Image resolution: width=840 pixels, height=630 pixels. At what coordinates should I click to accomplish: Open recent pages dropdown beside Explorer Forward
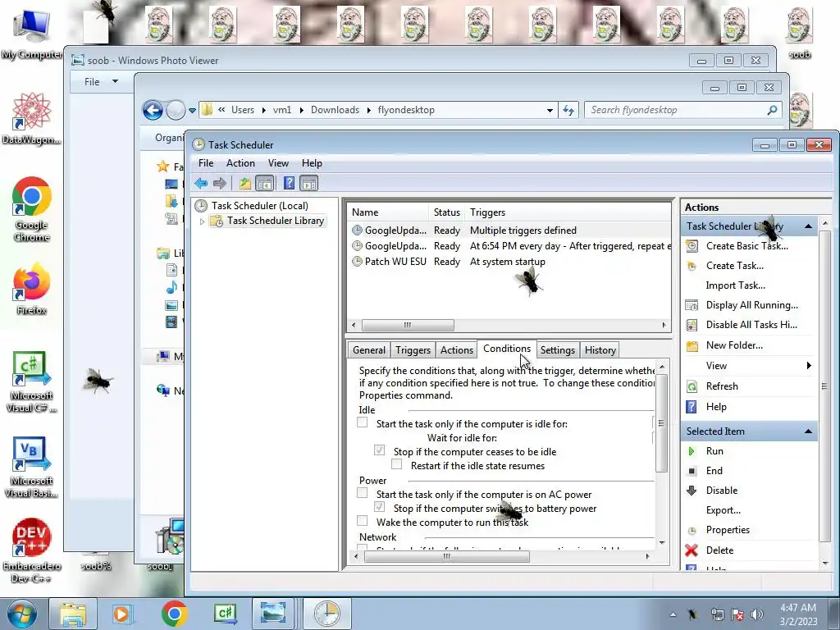(x=192, y=111)
